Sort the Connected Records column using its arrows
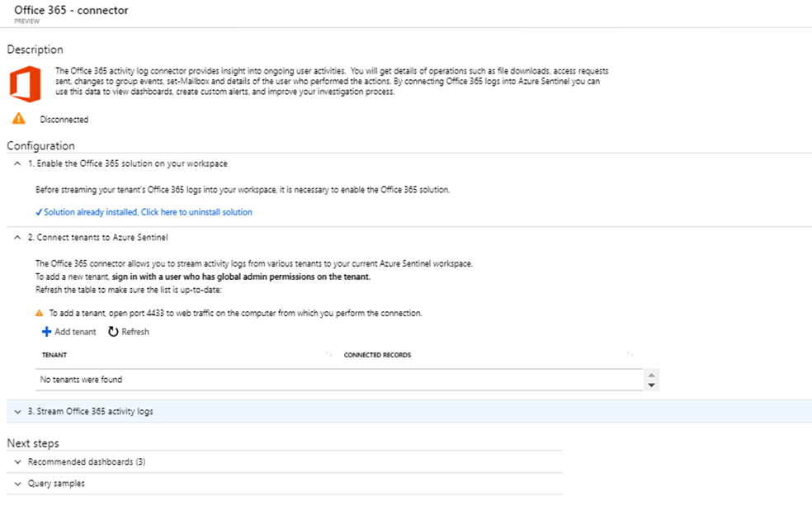Image resolution: width=812 pixels, height=506 pixels. (x=630, y=354)
